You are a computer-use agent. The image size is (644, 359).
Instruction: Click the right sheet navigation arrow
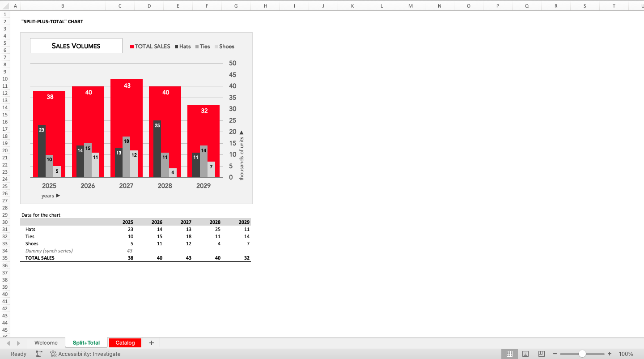tap(18, 342)
